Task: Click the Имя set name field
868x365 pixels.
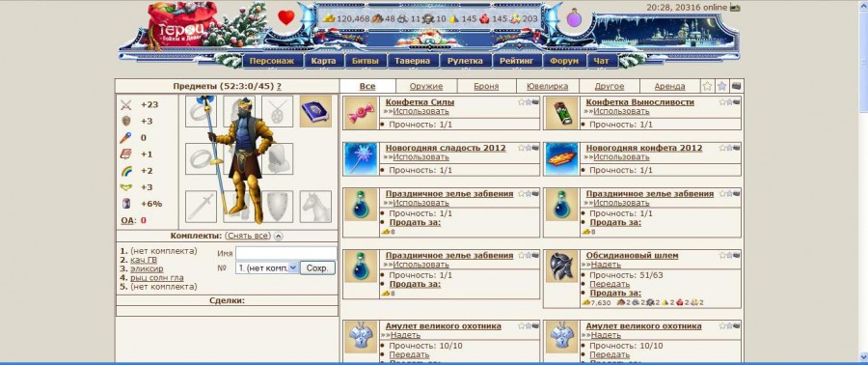Action: pos(286,253)
